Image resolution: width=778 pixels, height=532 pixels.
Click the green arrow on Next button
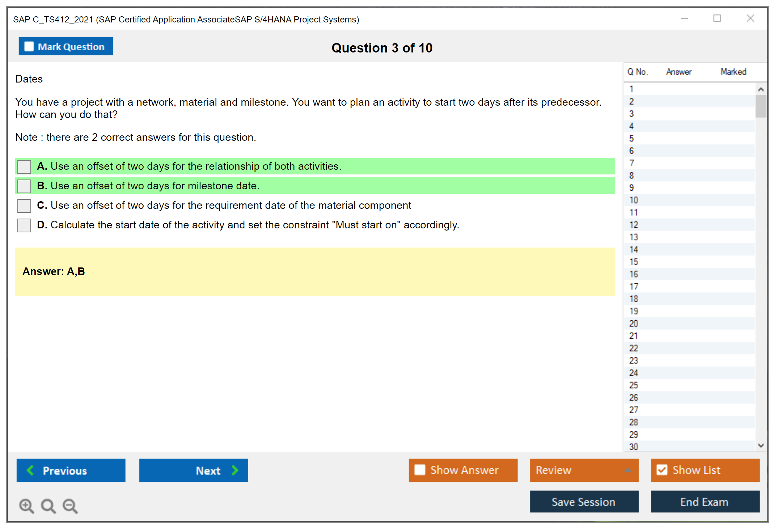(x=235, y=470)
